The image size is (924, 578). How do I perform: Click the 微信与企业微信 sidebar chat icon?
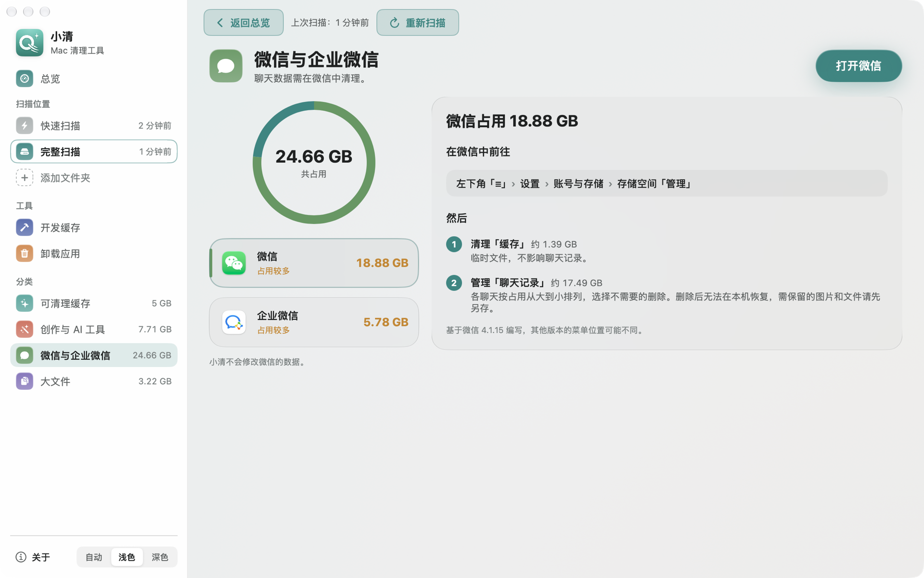(x=25, y=355)
